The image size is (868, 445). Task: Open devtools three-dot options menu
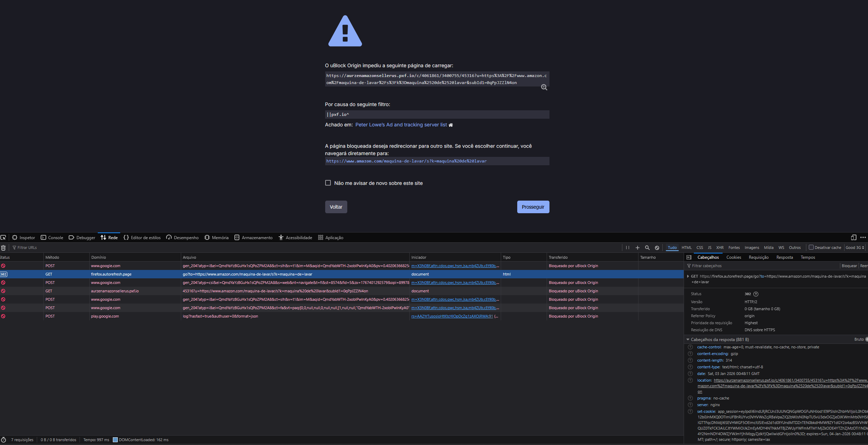coord(863,237)
